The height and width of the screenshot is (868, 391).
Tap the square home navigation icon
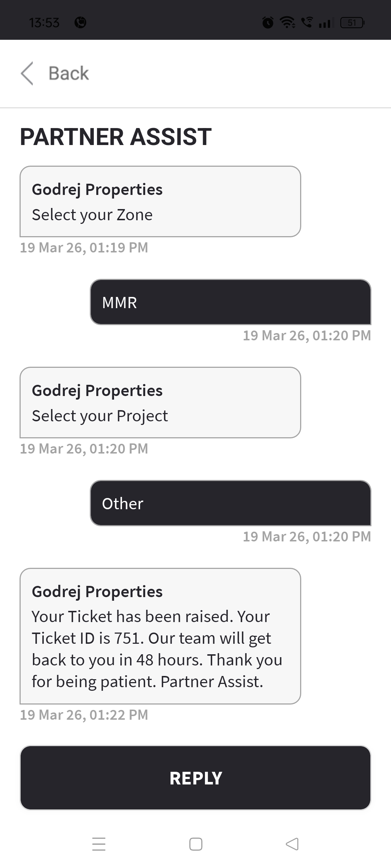coord(196,844)
